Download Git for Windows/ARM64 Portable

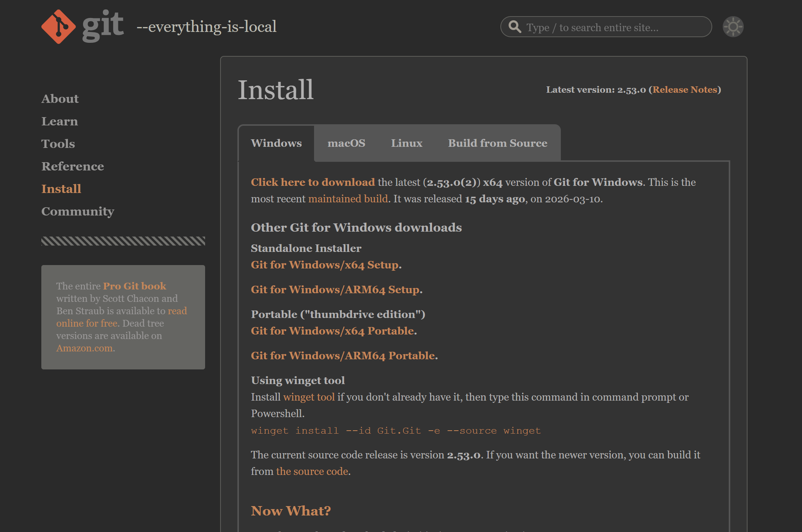pyautogui.click(x=343, y=356)
